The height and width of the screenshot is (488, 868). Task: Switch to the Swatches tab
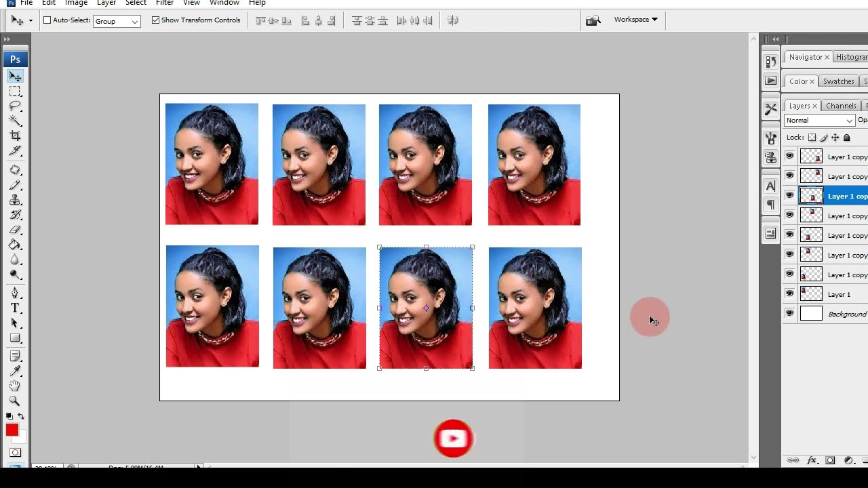(x=839, y=81)
